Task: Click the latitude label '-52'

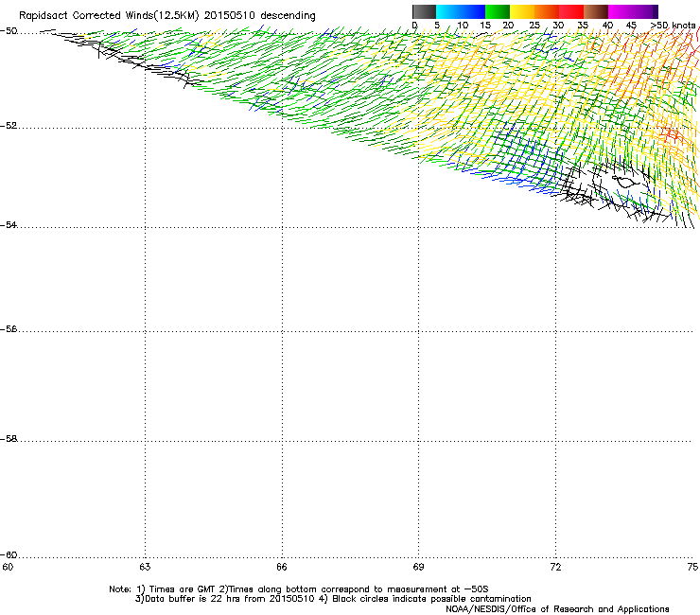Action: (x=9, y=126)
